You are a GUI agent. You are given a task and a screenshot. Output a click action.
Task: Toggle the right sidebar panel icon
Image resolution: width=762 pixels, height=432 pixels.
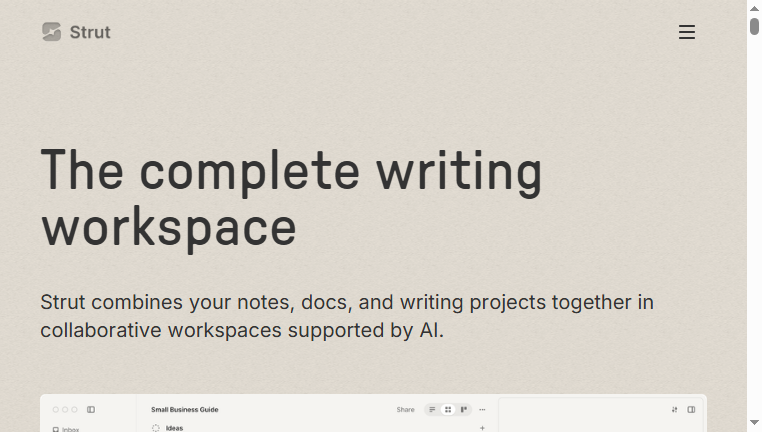tap(691, 410)
